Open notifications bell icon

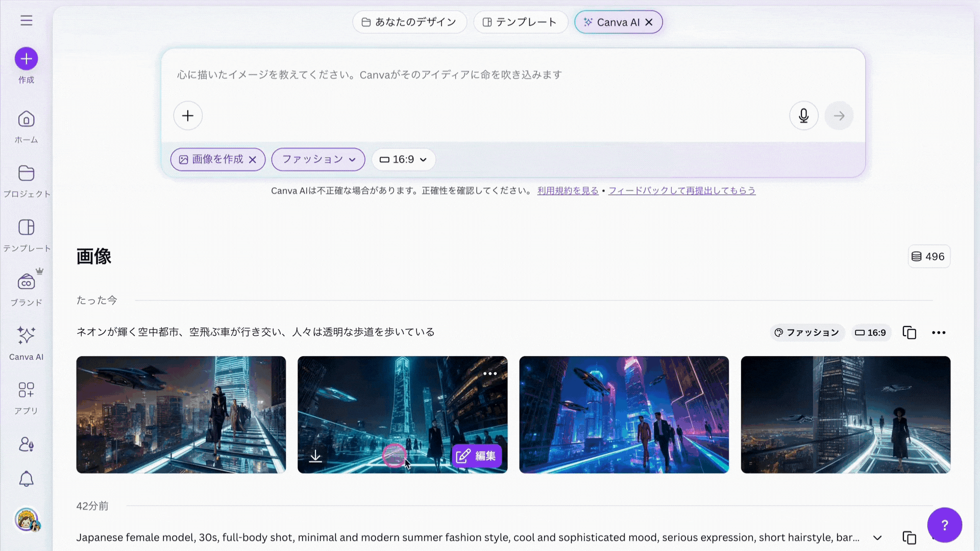(26, 479)
